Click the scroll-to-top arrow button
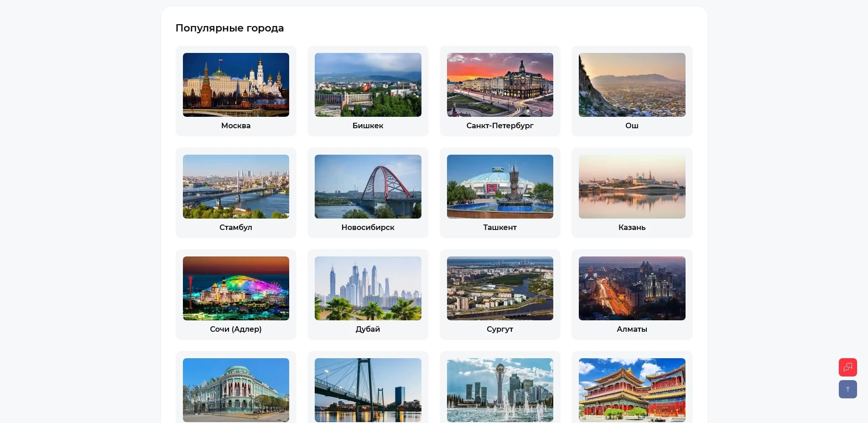This screenshot has height=423, width=868. click(847, 389)
